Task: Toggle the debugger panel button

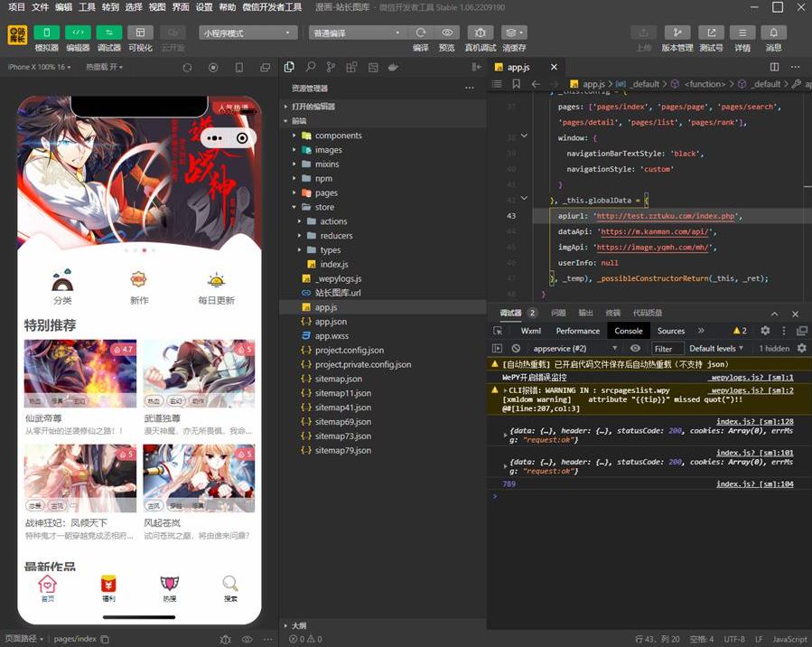Action: coord(109,33)
